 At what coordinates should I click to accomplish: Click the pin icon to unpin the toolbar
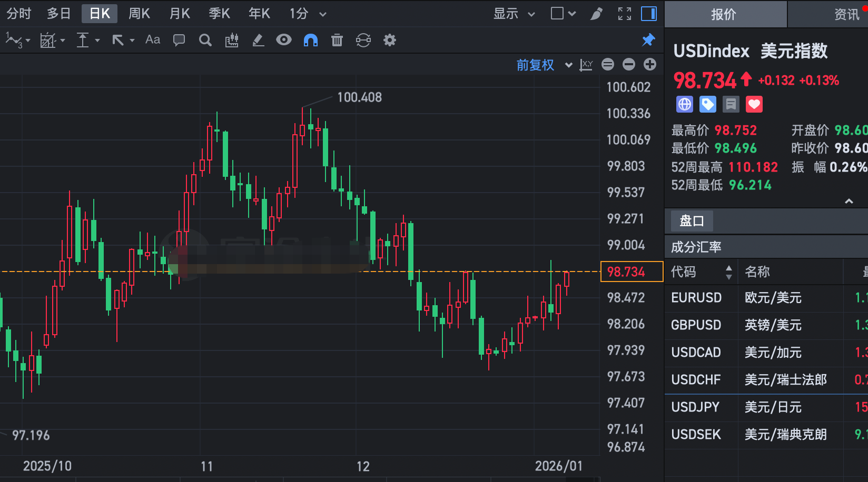coord(649,40)
